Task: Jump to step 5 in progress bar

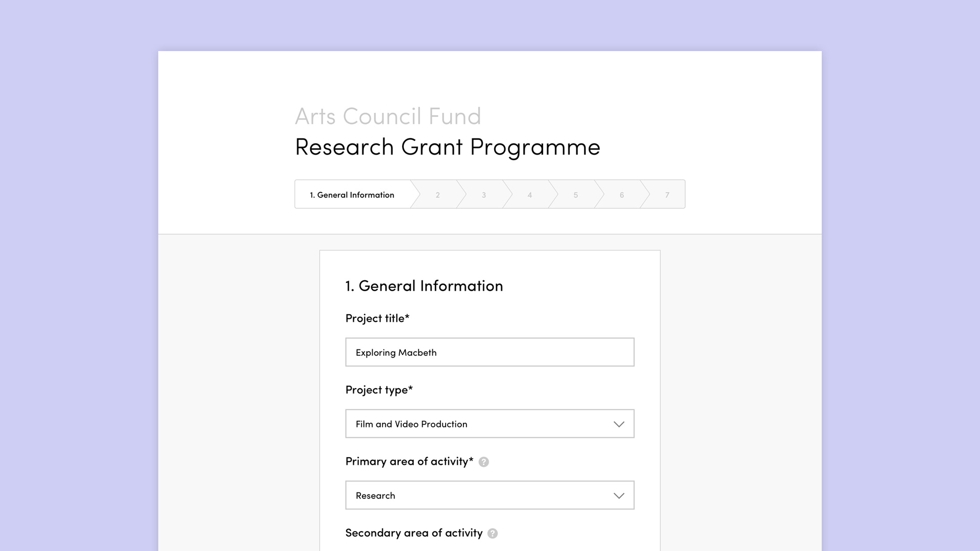Action: pos(576,194)
